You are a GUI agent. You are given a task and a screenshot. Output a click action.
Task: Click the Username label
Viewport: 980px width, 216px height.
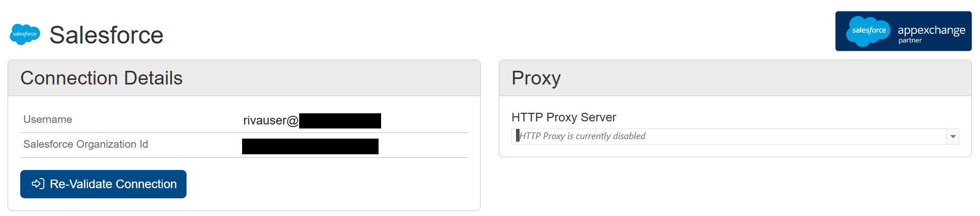click(48, 119)
